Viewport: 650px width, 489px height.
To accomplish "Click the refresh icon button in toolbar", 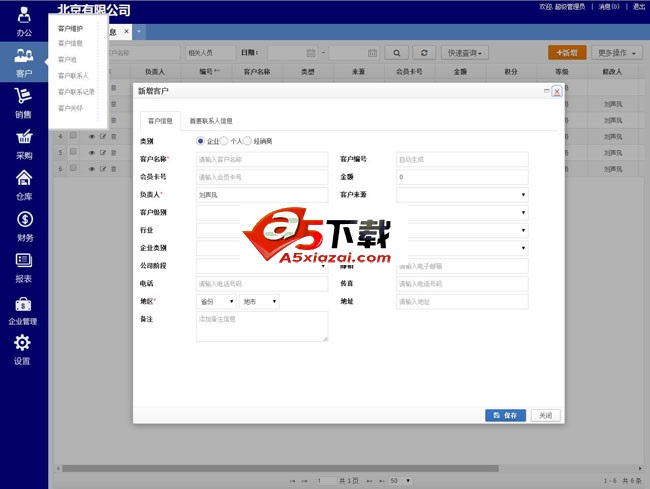I will 424,53.
